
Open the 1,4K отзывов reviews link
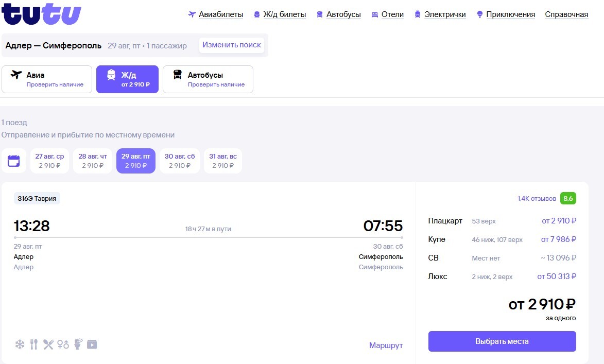coord(537,198)
